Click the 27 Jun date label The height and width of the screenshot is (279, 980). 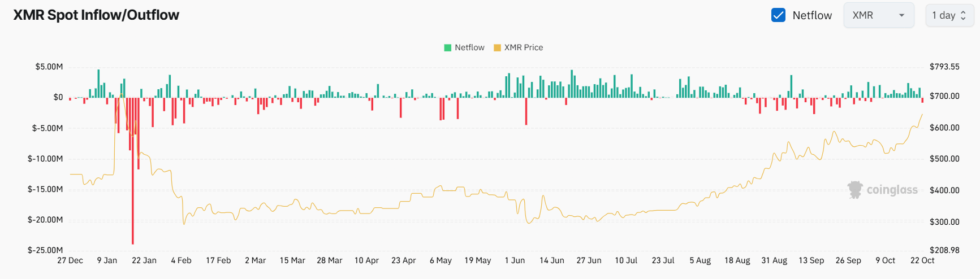pyautogui.click(x=589, y=260)
